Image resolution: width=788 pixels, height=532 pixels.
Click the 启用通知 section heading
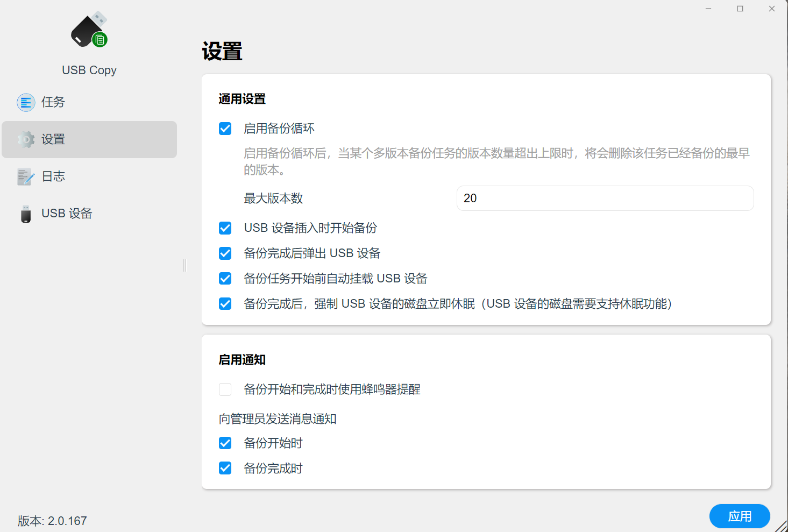click(x=242, y=360)
